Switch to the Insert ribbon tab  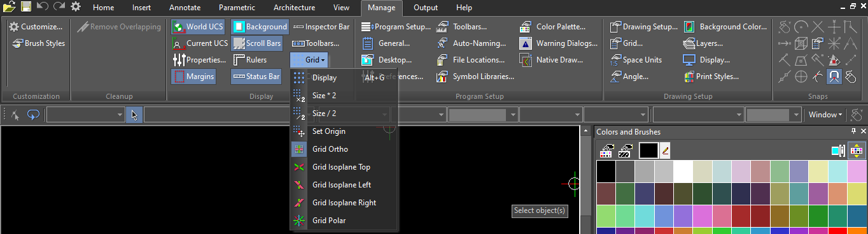click(x=142, y=8)
